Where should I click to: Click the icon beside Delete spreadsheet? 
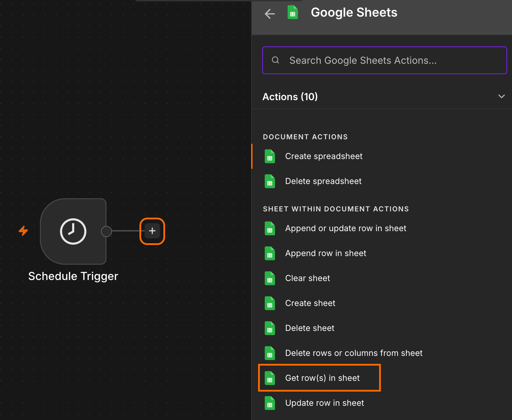(270, 181)
